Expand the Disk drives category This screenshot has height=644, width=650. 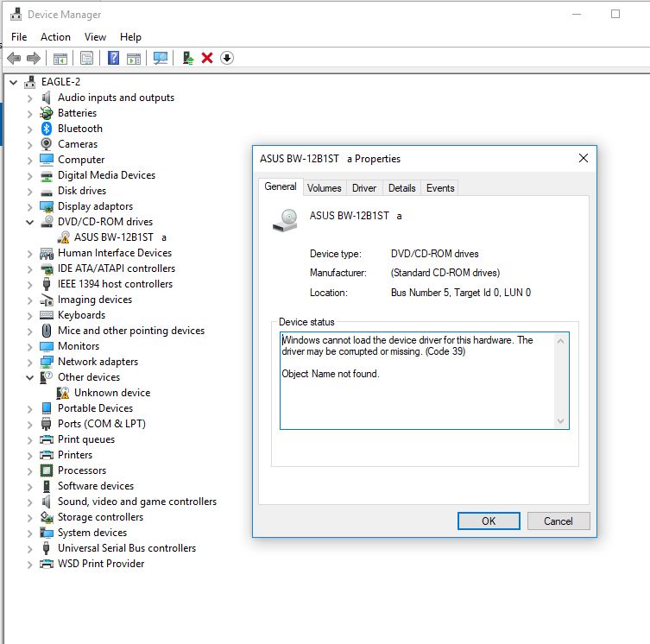click(30, 191)
